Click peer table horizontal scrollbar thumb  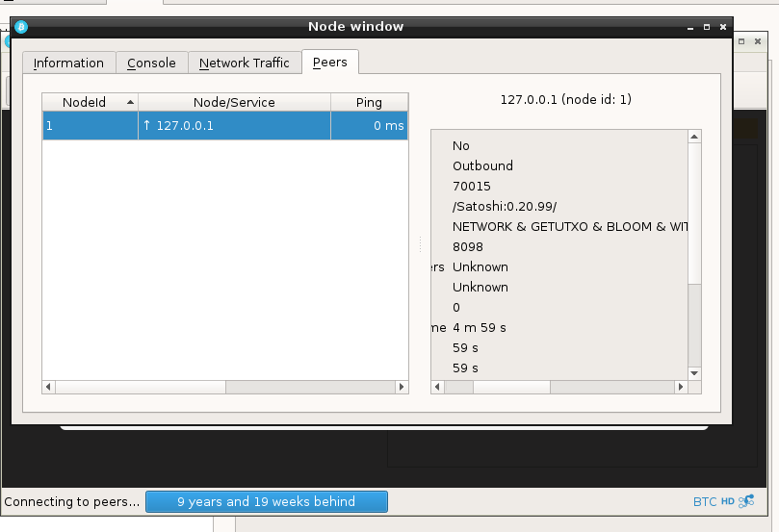click(x=141, y=387)
